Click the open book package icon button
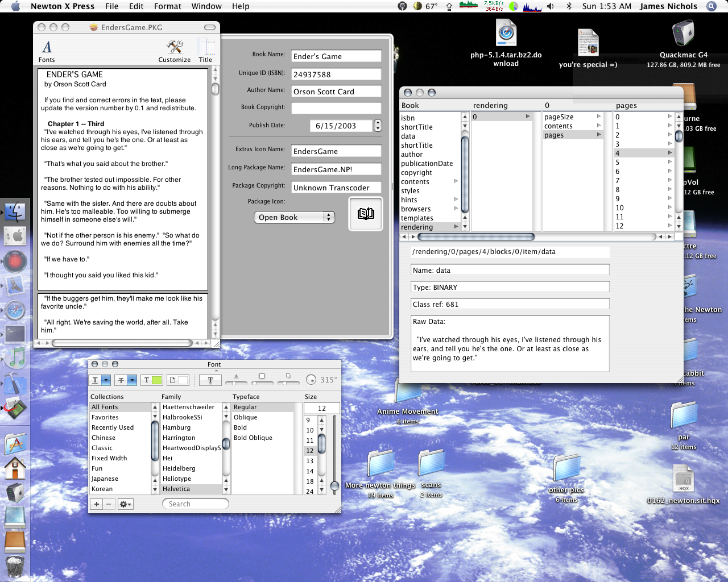The height and width of the screenshot is (582, 728). pos(365,214)
